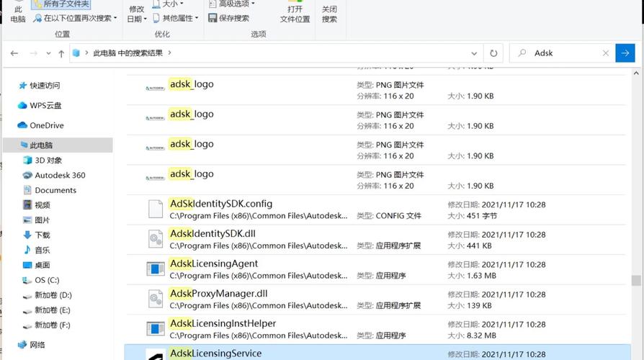
Task: Click scrollbar up arrow in results
Action: click(636, 73)
